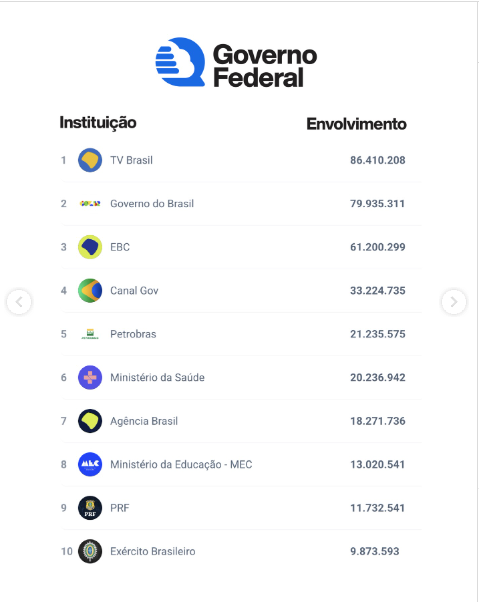The width and height of the screenshot is (479, 602).
Task: Click the TV Brasil logo icon
Action: pos(90,160)
